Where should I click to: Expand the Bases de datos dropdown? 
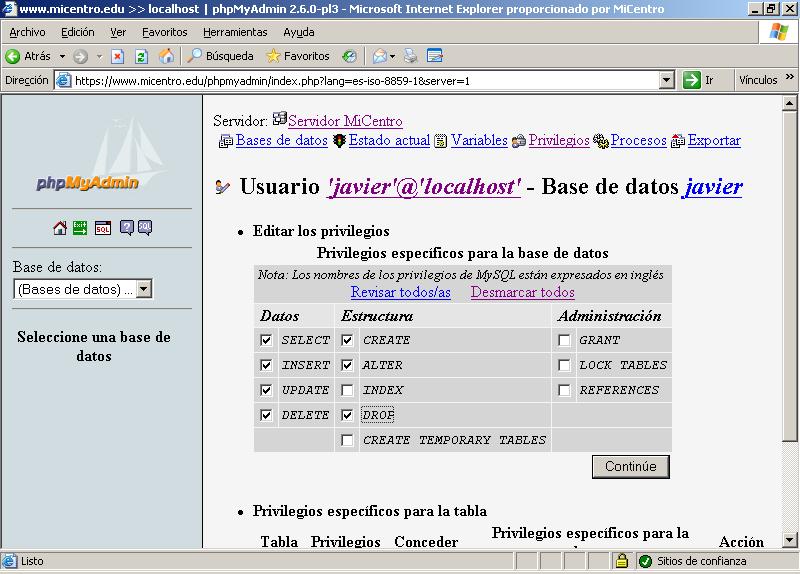pos(144,289)
